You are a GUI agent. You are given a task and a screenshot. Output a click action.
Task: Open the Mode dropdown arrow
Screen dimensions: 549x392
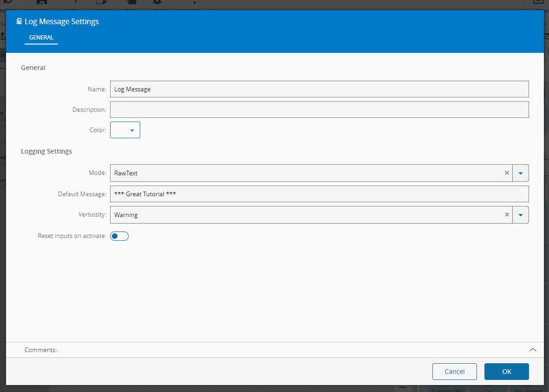coord(521,173)
